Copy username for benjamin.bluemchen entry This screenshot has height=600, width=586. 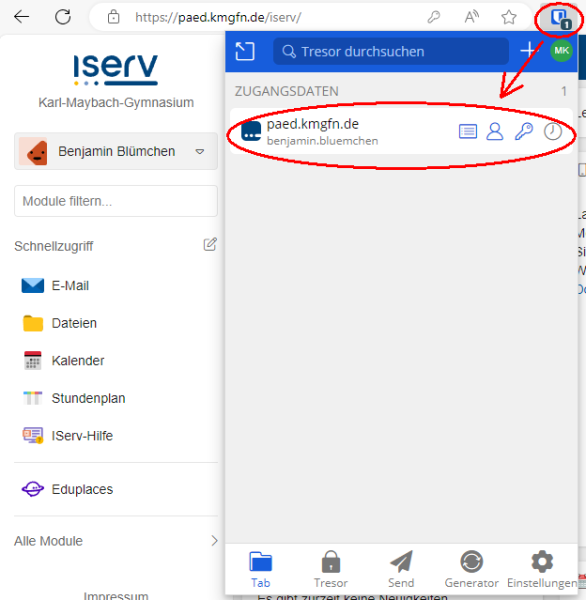click(x=495, y=132)
